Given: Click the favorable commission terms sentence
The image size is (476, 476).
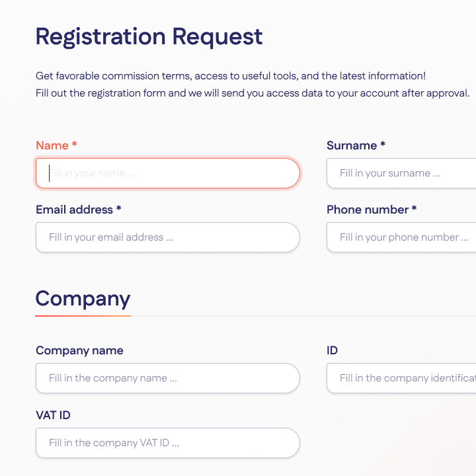Looking at the screenshot, I should pyautogui.click(x=231, y=76).
